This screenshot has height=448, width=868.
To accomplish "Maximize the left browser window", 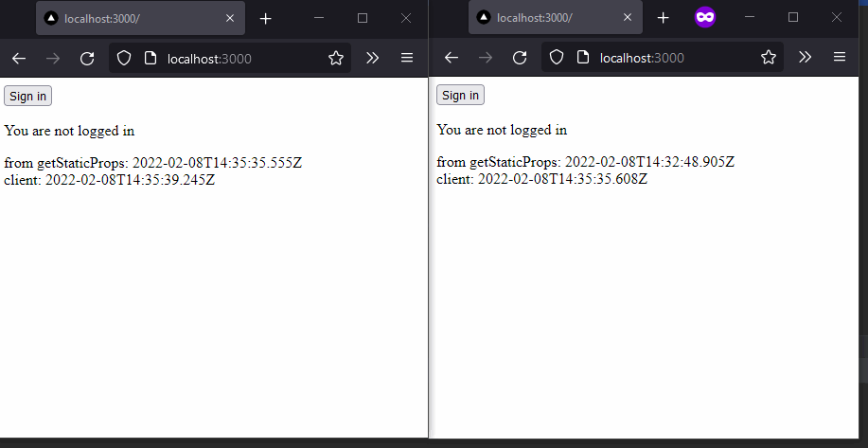I will pos(363,18).
